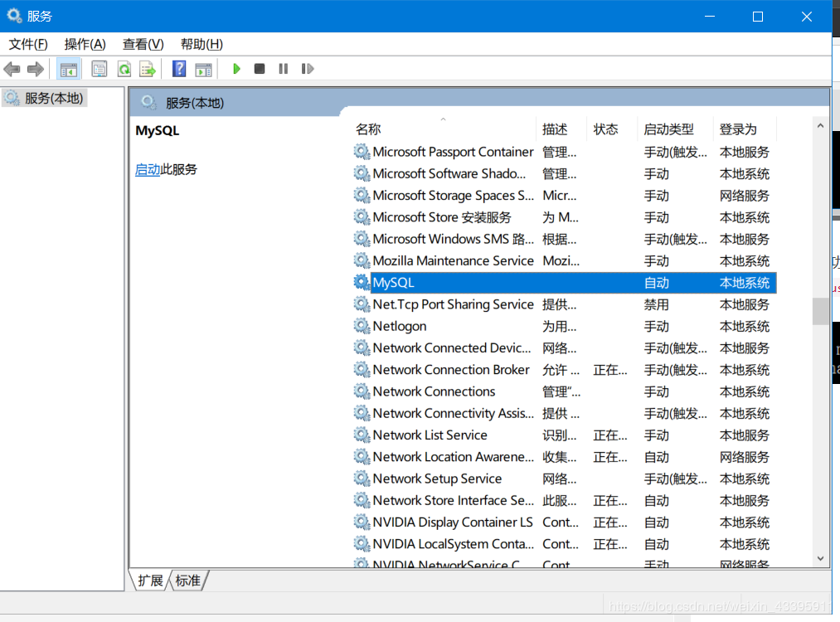Open the 查看 menu
This screenshot has height=622, width=840.
pyautogui.click(x=141, y=44)
